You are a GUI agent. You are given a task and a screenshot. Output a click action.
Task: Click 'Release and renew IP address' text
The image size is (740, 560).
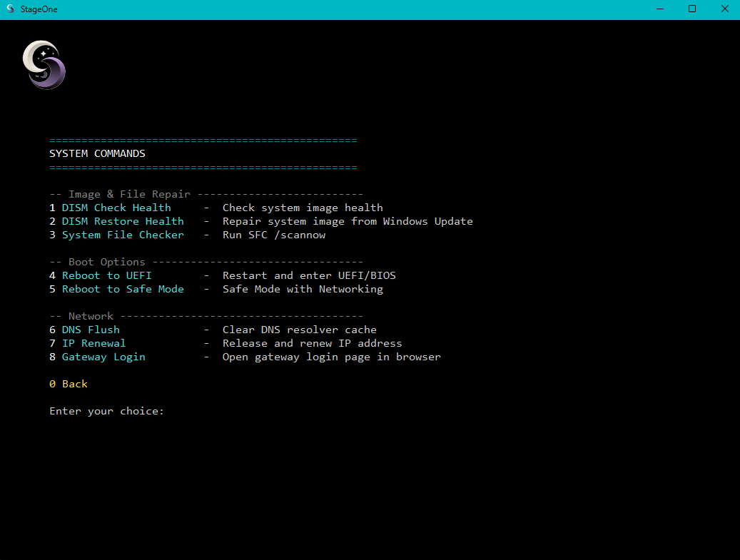click(x=312, y=343)
